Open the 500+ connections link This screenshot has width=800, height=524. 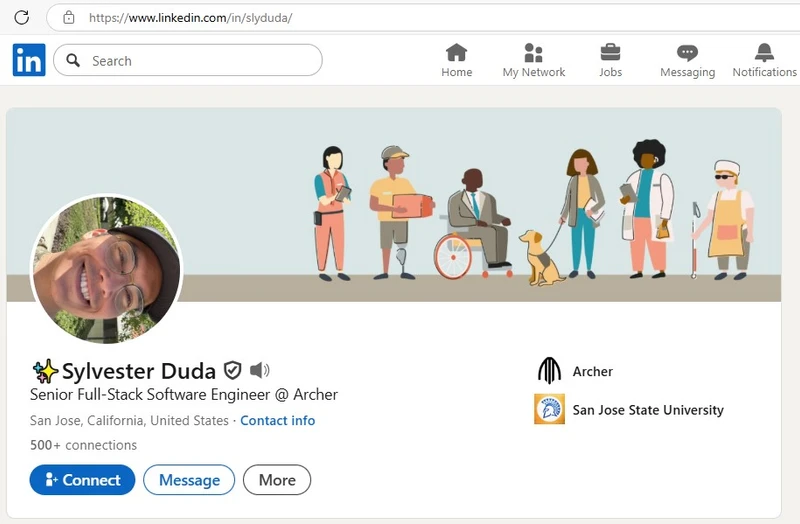click(83, 445)
